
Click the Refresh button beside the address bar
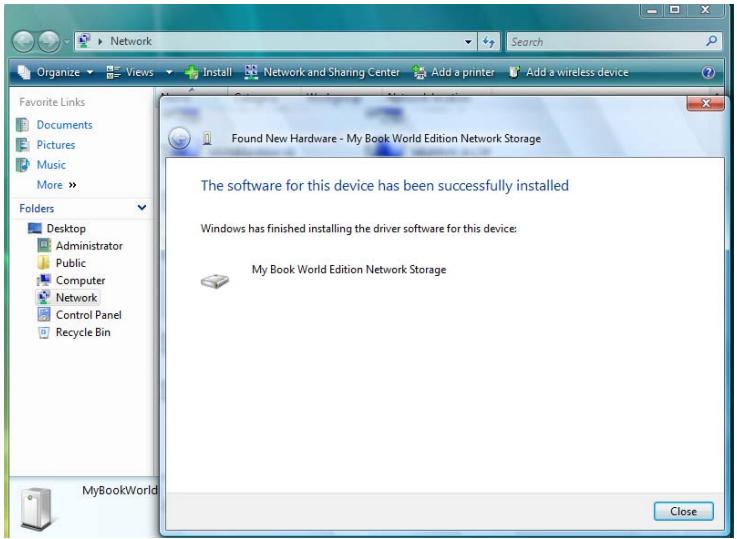[489, 42]
